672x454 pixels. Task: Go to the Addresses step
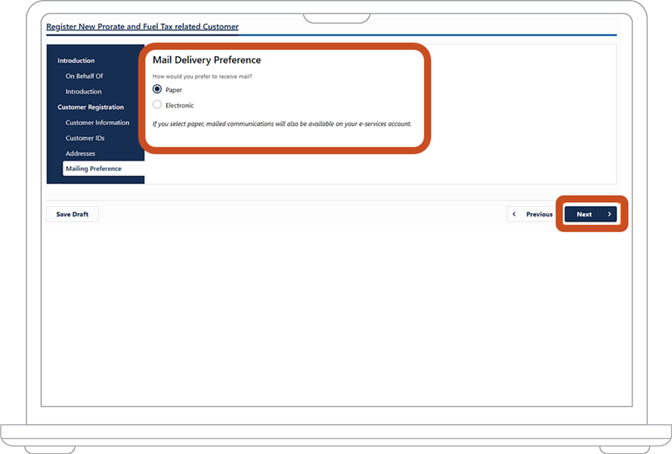tap(80, 153)
